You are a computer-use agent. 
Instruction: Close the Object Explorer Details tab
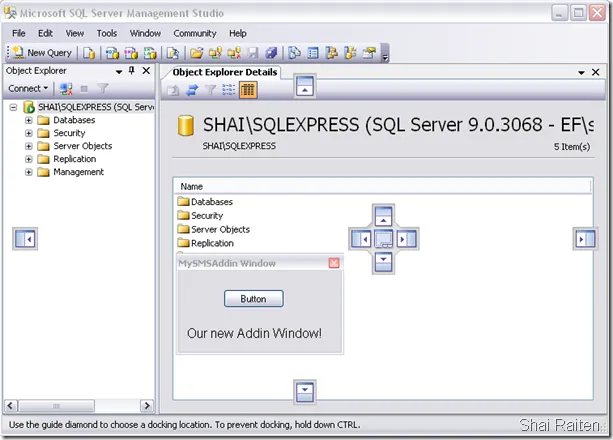[595, 72]
